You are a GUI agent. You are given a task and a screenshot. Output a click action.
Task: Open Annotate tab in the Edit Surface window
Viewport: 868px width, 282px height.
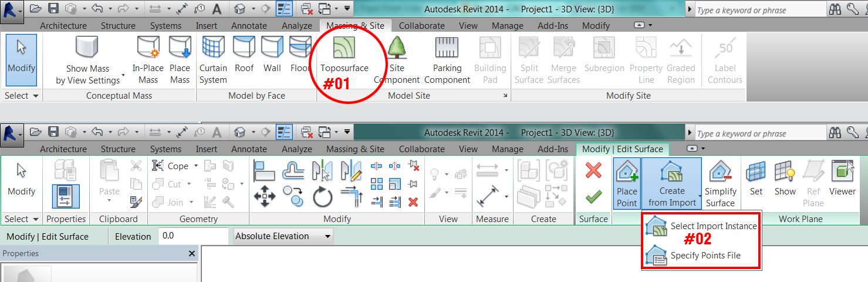[249, 149]
